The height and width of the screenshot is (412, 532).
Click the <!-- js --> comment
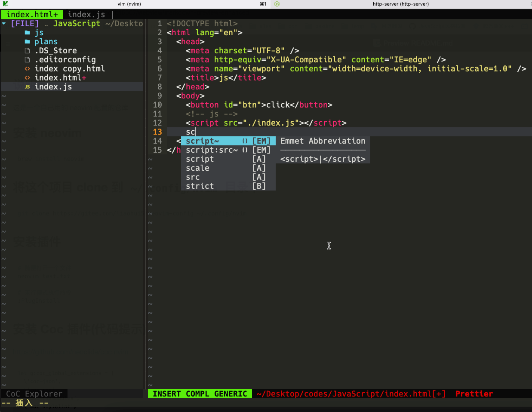tap(212, 114)
